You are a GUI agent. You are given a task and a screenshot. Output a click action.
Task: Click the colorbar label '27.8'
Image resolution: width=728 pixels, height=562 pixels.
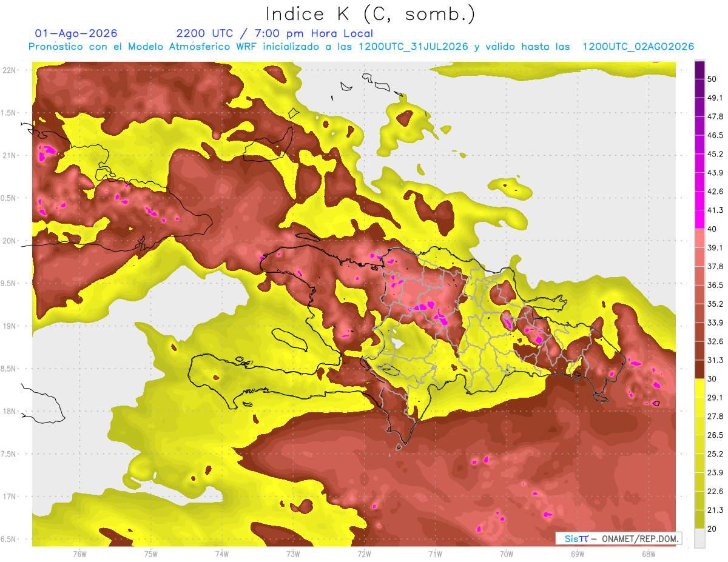pyautogui.click(x=716, y=416)
